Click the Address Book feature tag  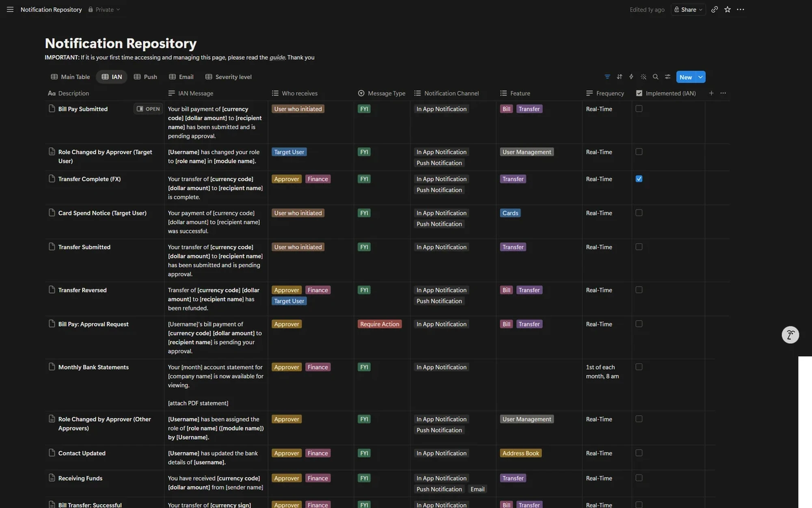tap(520, 453)
